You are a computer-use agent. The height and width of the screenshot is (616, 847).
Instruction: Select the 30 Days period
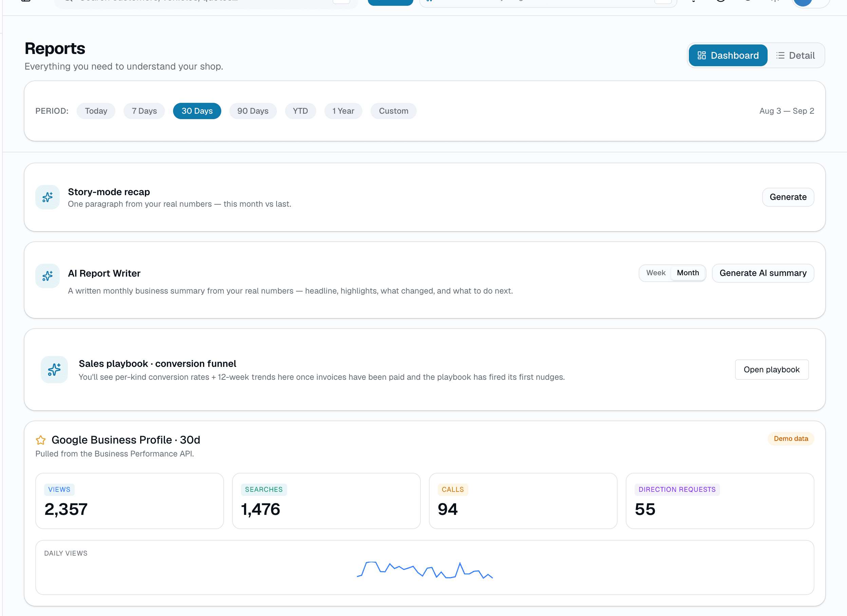pos(197,111)
